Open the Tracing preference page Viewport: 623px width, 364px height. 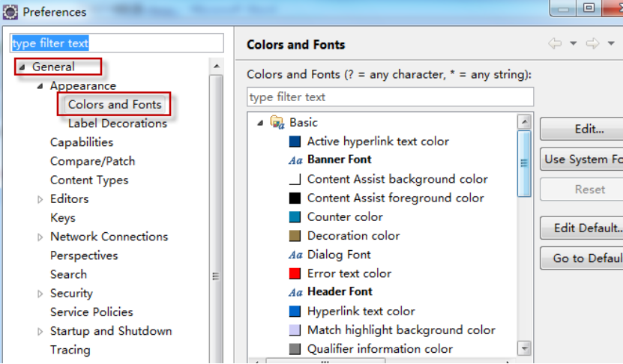[x=70, y=350]
